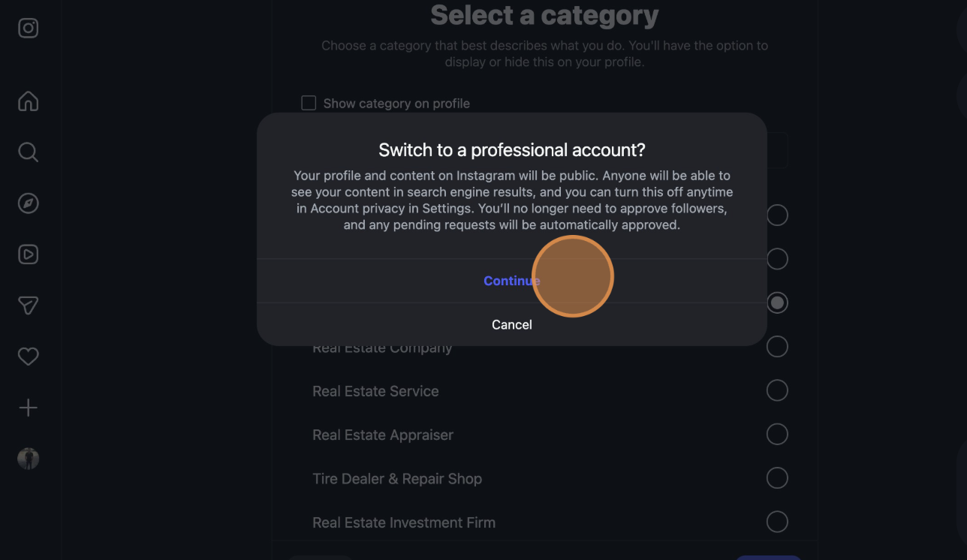967x560 pixels.
Task: Click the confirmation button at page bottom
Action: click(769, 558)
